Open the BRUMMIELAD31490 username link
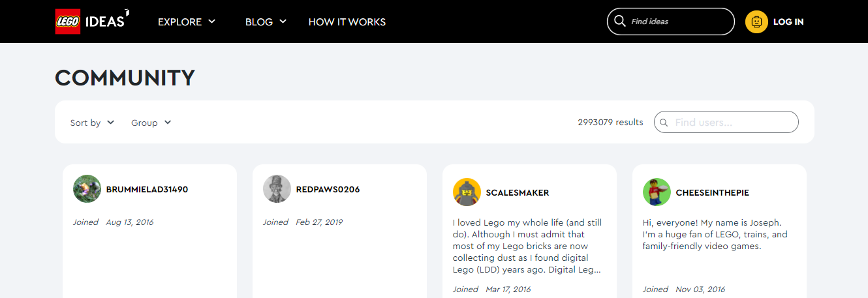This screenshot has height=298, width=868. [x=147, y=189]
